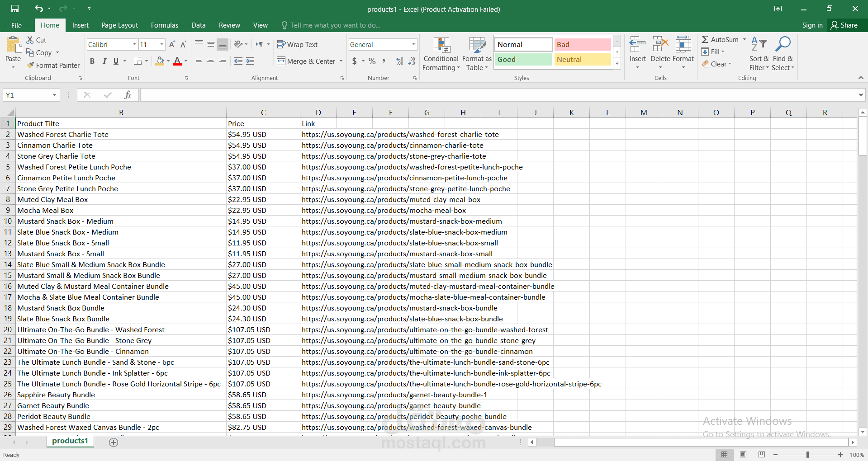Click Decrease Decimal icon
868x461 pixels.
point(412,61)
